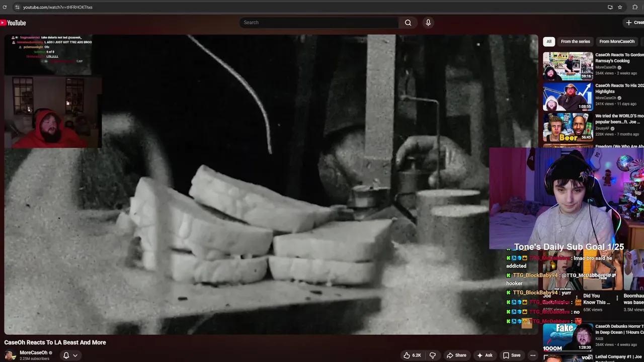Image resolution: width=644 pixels, height=362 pixels.
Task: Open the browser extensions puzzle icon
Action: click(x=635, y=7)
